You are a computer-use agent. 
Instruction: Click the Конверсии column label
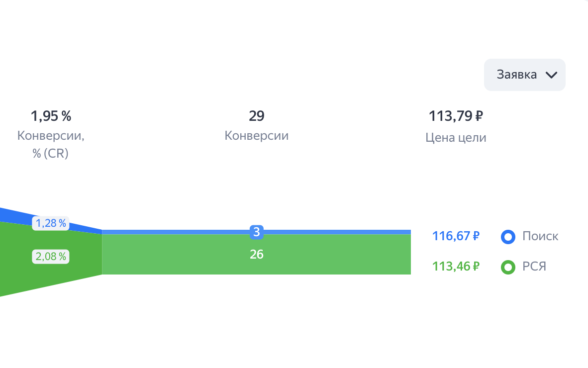point(257,136)
